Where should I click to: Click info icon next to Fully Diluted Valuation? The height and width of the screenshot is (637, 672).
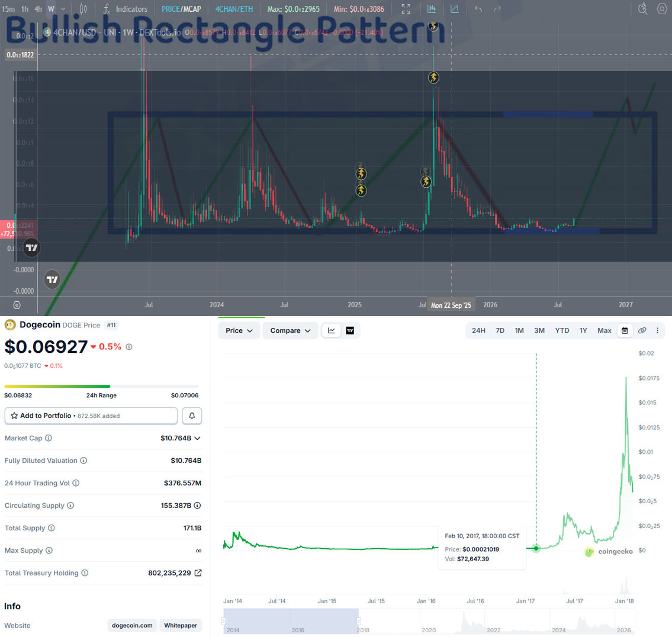click(x=83, y=461)
